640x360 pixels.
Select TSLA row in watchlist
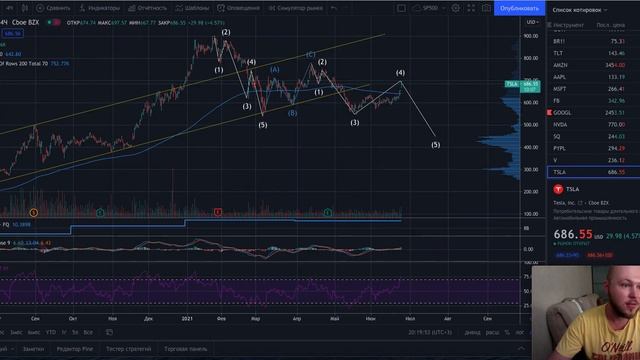click(593, 172)
